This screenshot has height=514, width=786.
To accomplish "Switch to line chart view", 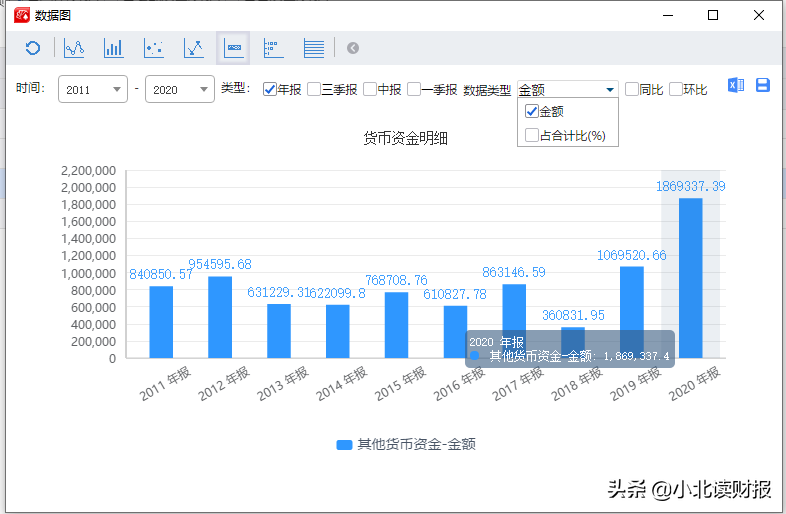I will pyautogui.click(x=74, y=48).
